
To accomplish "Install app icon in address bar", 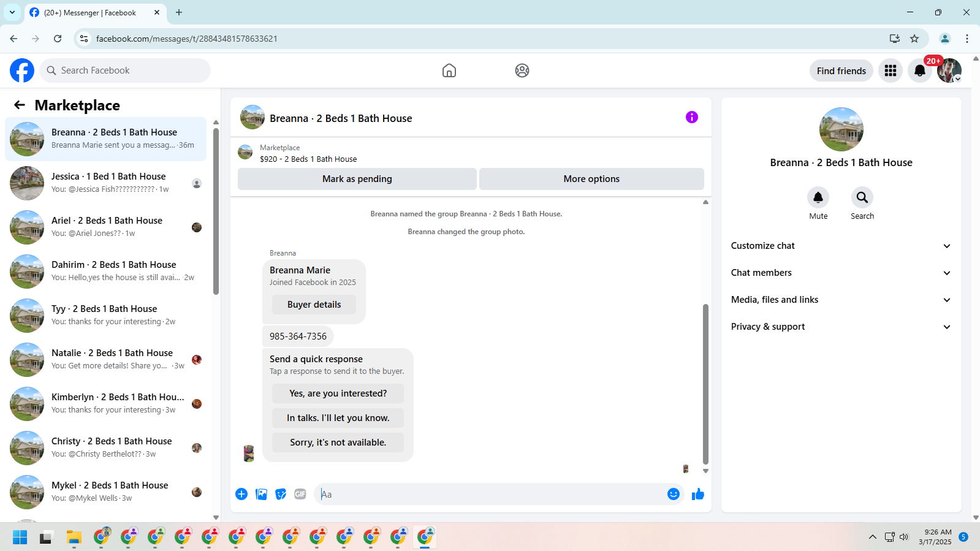I will (x=895, y=39).
